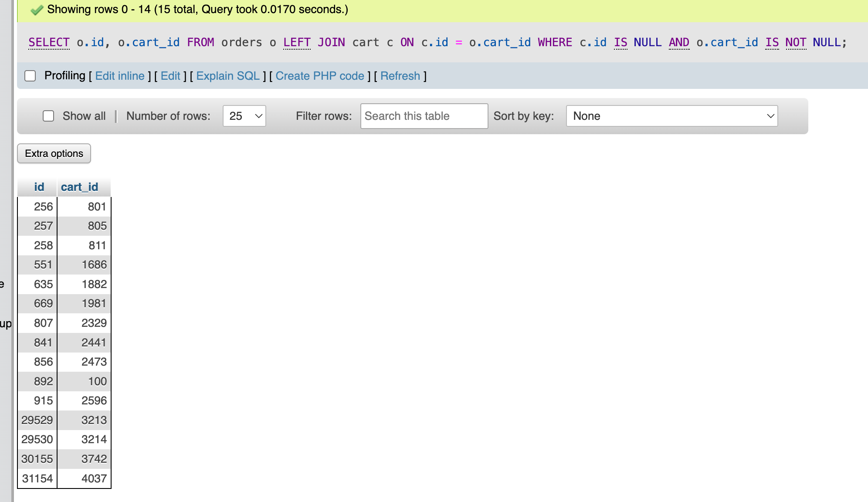This screenshot has width=868, height=502.
Task: Click the Showing rows 0 - 14 status message
Action: click(x=197, y=10)
